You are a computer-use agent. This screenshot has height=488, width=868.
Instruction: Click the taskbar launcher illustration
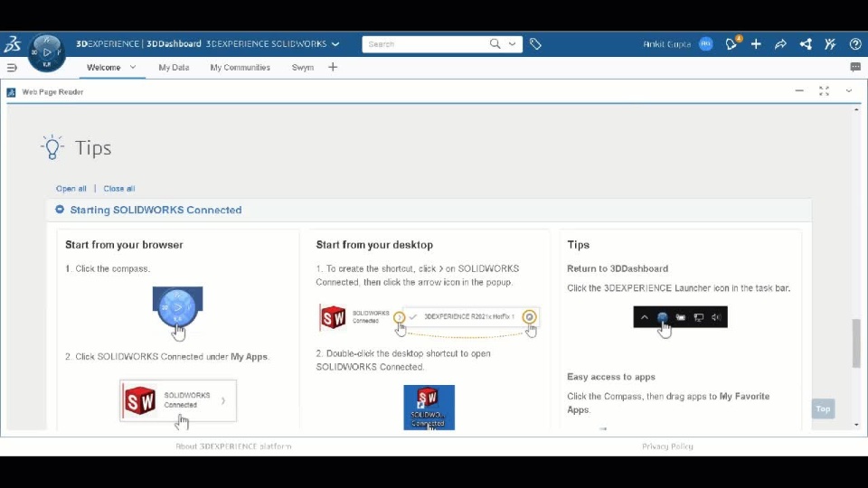point(680,317)
